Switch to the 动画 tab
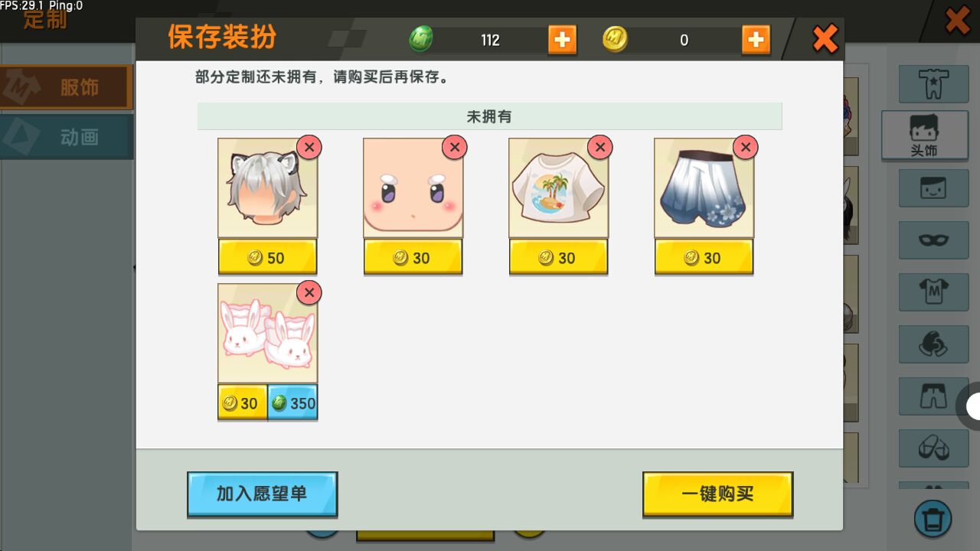Image resolution: width=980 pixels, height=551 pixels. coord(67,137)
